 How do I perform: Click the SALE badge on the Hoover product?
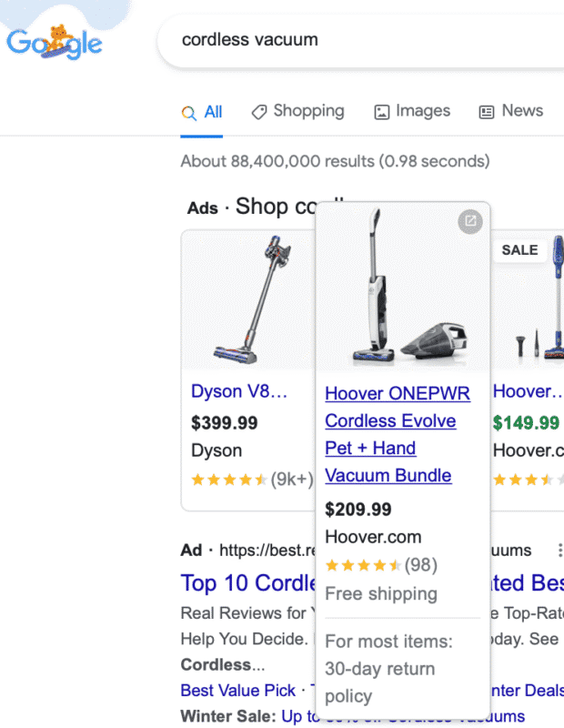coord(519,249)
